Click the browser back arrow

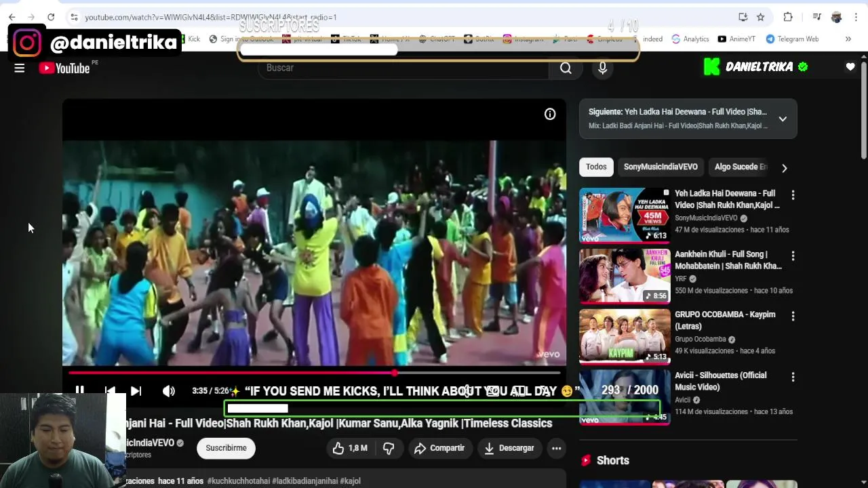coord(12,17)
